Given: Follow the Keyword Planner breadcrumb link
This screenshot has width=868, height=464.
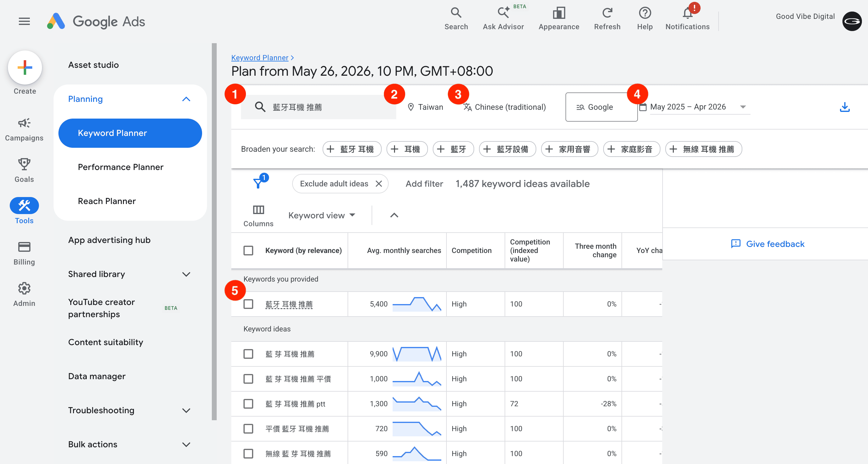Looking at the screenshot, I should pos(260,57).
